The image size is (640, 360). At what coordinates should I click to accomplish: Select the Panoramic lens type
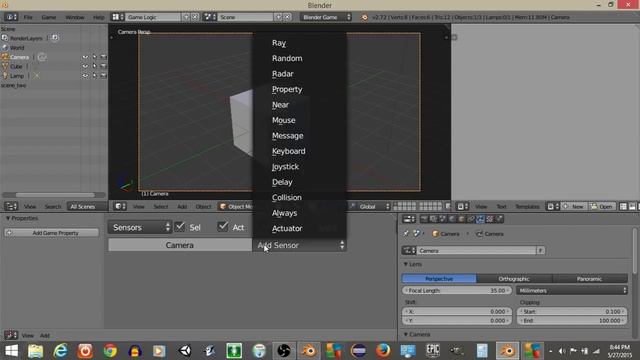point(590,279)
